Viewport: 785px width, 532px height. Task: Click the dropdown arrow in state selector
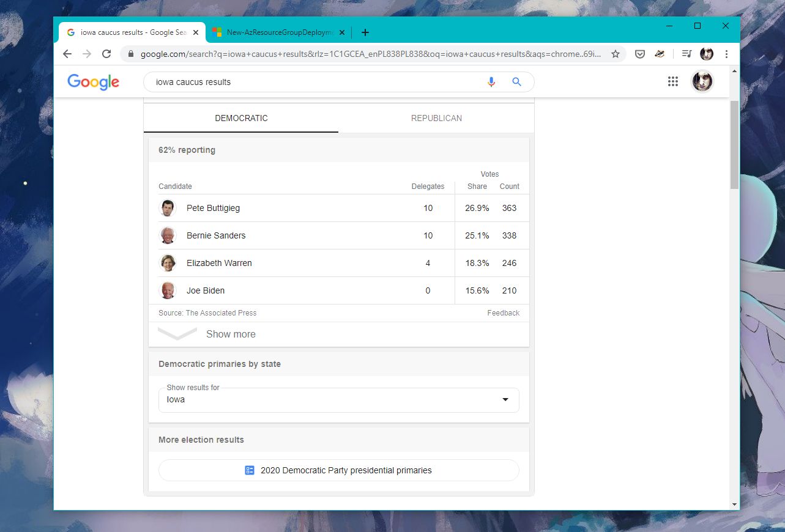point(505,400)
